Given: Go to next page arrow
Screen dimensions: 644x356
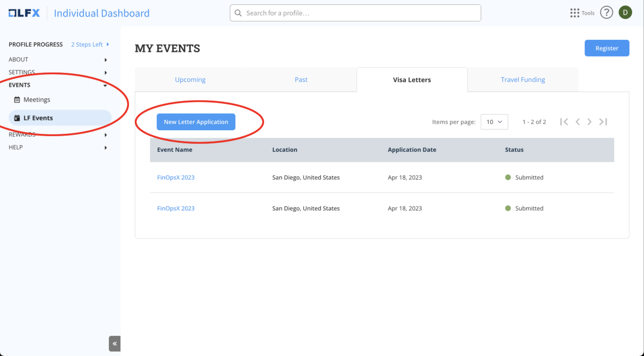Looking at the screenshot, I should (x=589, y=122).
